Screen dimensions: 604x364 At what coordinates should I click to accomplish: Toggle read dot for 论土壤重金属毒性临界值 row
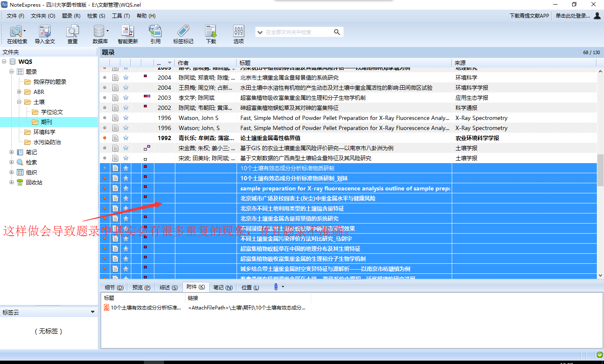[x=104, y=138]
